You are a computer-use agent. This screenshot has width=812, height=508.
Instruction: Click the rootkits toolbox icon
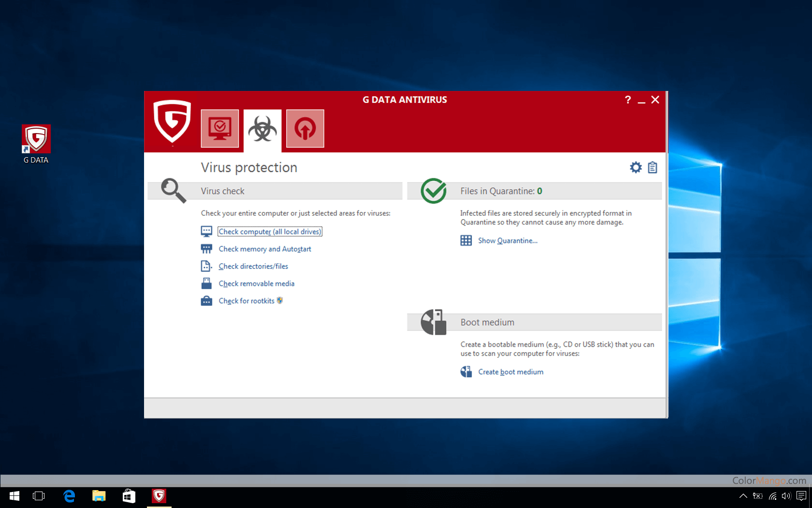click(x=206, y=301)
